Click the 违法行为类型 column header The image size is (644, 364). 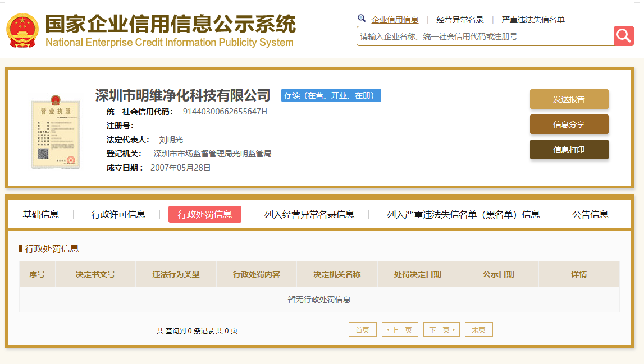[176, 274]
